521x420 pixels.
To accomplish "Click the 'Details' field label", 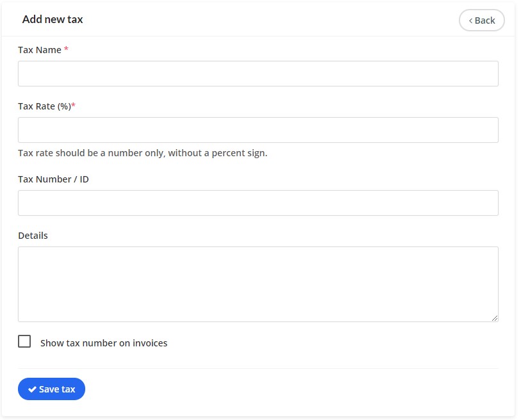I will point(33,236).
